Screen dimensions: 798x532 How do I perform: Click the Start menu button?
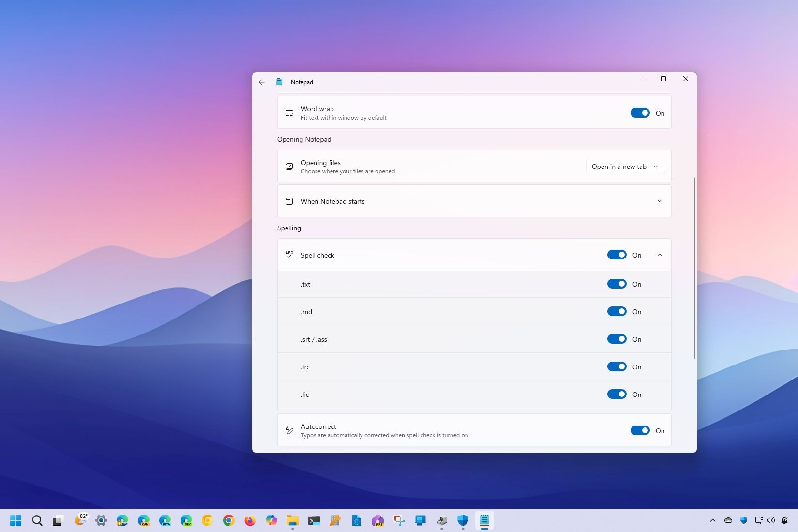[x=16, y=520]
